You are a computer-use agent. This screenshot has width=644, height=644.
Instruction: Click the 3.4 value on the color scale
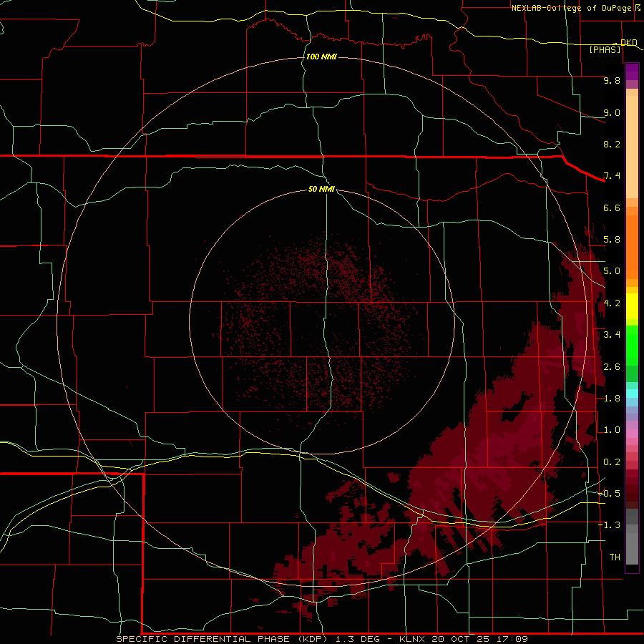click(x=612, y=335)
